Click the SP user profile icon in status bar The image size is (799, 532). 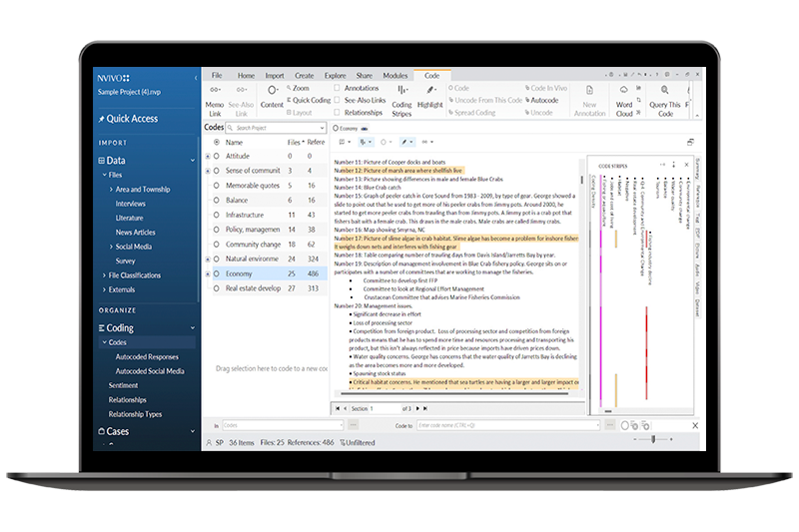pyautogui.click(x=209, y=443)
